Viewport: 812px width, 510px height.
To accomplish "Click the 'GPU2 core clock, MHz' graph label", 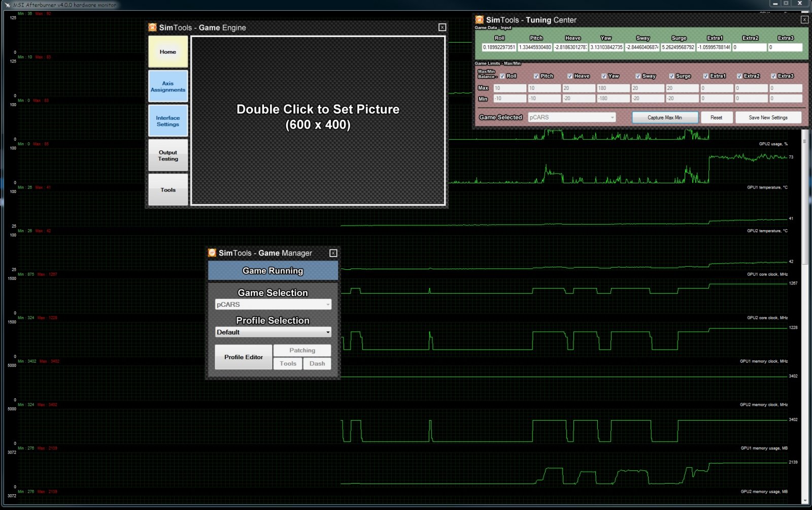I will pos(767,318).
